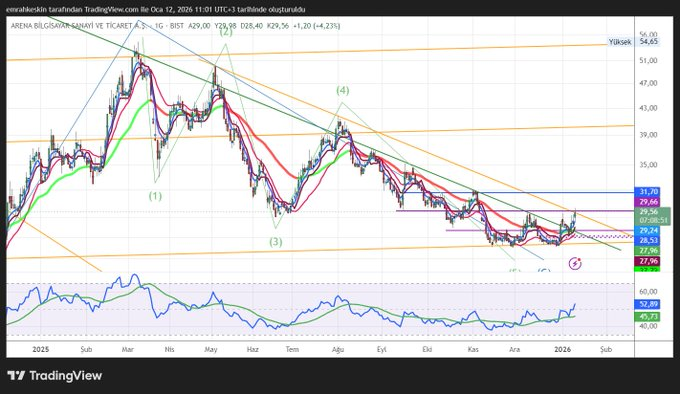
Task: Click the +1,20 (+4,23%) change value
Action: click(x=317, y=26)
